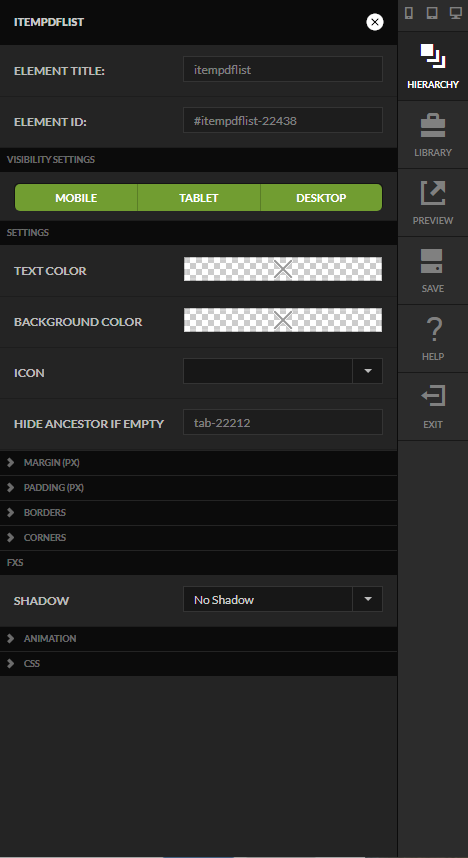Expand the CSS section
The image size is (468, 858).
199,664
